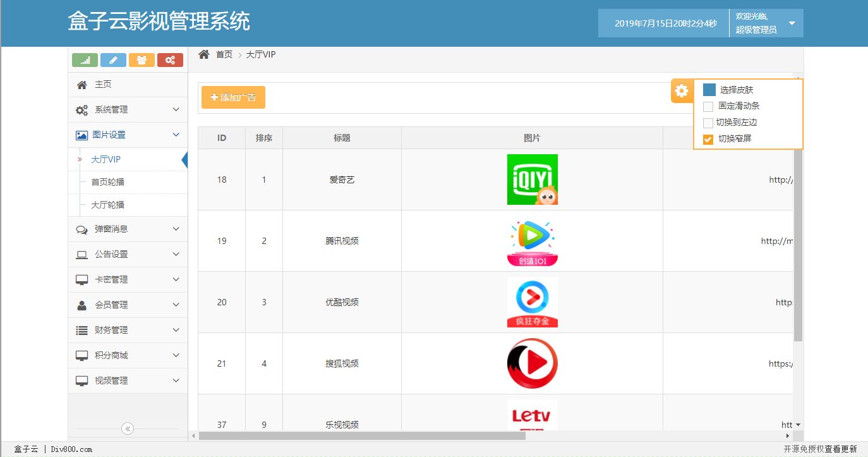868x457 pixels.
Task: Click the 排序 column header
Action: pyautogui.click(x=264, y=138)
